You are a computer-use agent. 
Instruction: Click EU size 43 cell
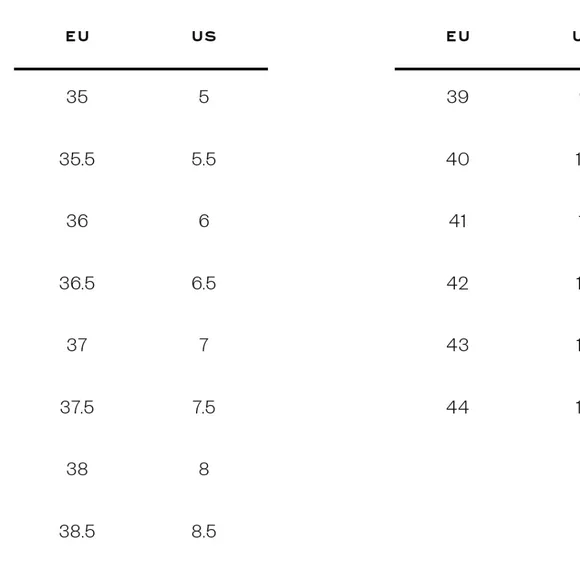pos(458,345)
